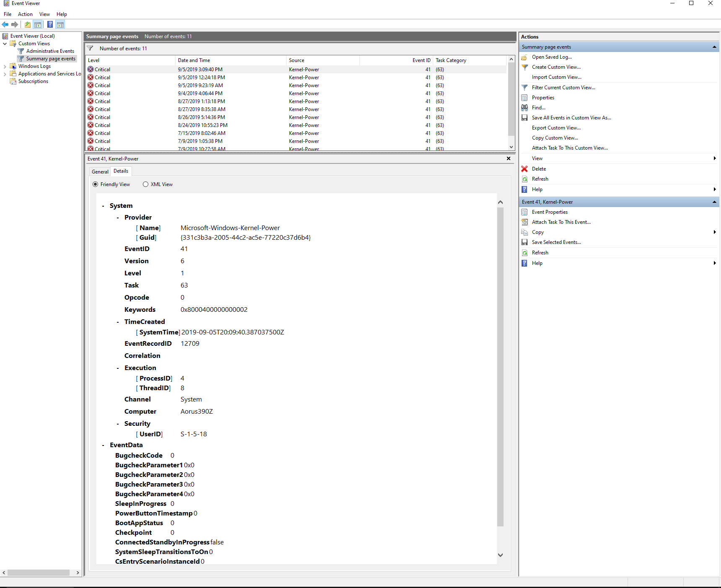
Task: Open the View submenu arrow in Actions
Action: (x=714, y=158)
